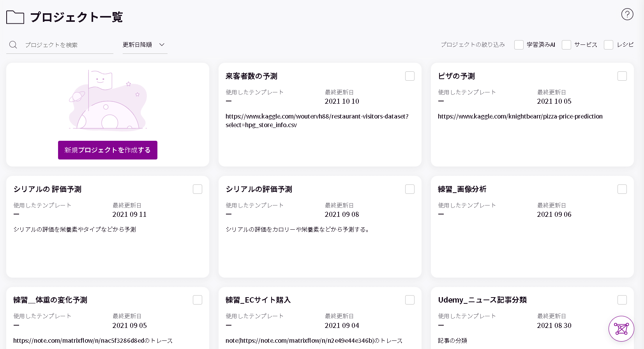Click the kaggle pizza-price-prediction URL text
The image size is (644, 349).
point(520,116)
